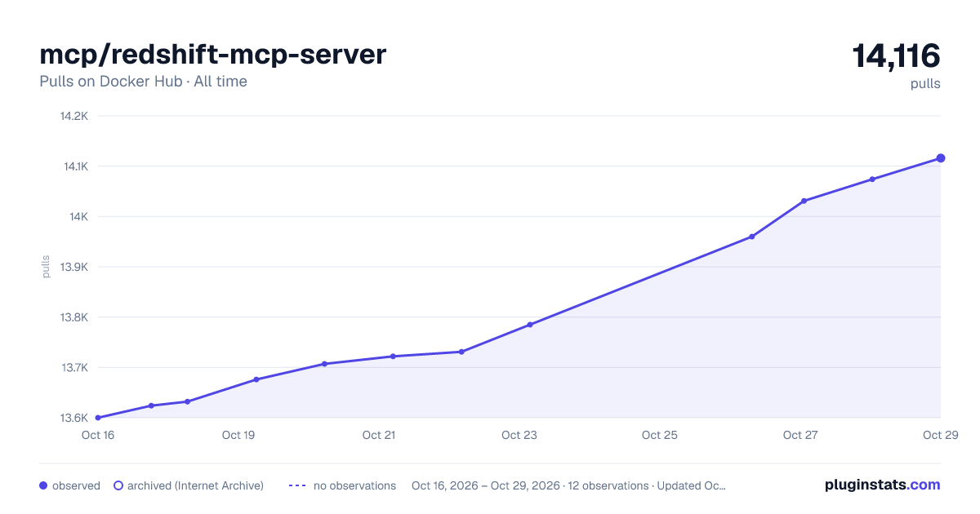The width and height of the screenshot is (980, 514).
Task: Click the 'archived (Internet Archive)' legend label
Action: (195, 485)
